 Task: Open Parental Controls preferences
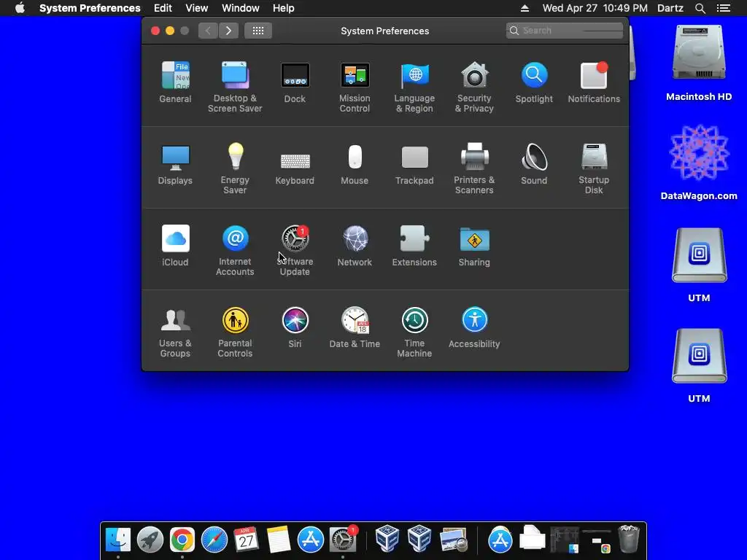(235, 332)
